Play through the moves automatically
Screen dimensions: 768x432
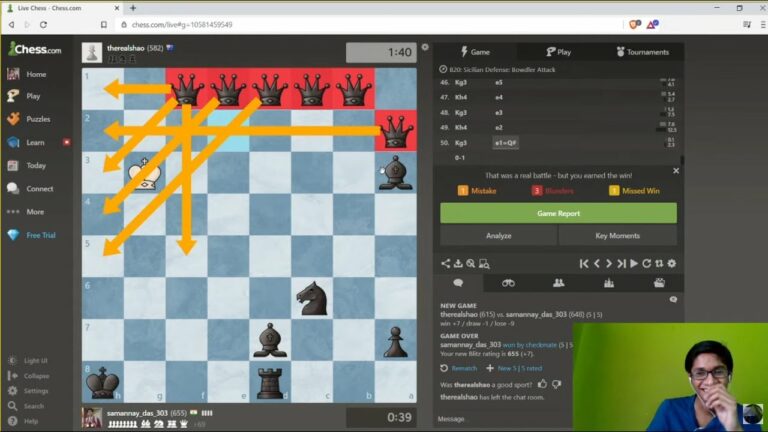(634, 264)
